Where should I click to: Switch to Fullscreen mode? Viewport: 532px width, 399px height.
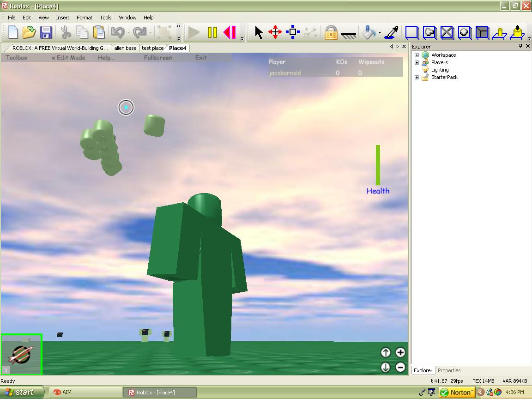pos(159,57)
